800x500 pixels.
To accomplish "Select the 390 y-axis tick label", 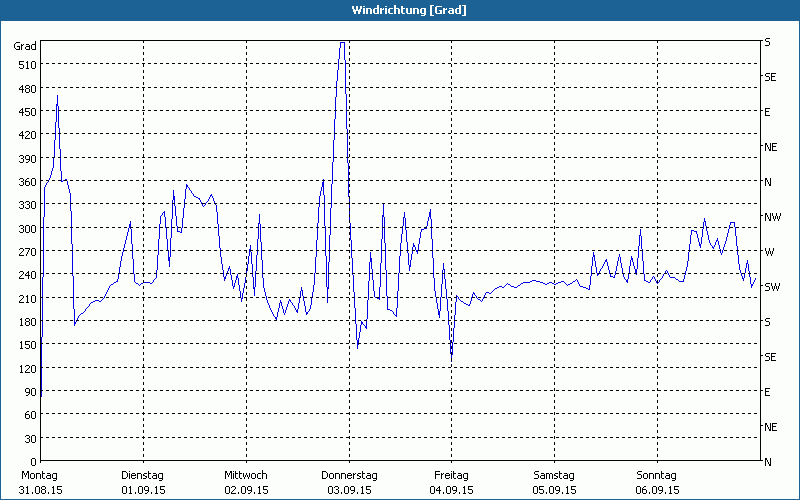I will point(27,159).
